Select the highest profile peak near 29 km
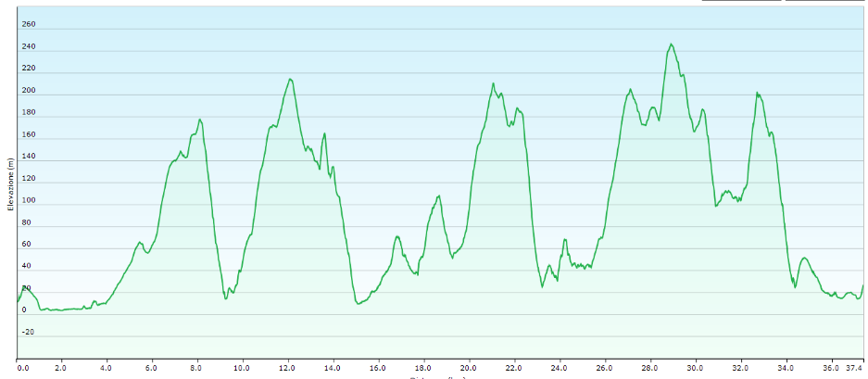The image size is (868, 379). pos(671,44)
